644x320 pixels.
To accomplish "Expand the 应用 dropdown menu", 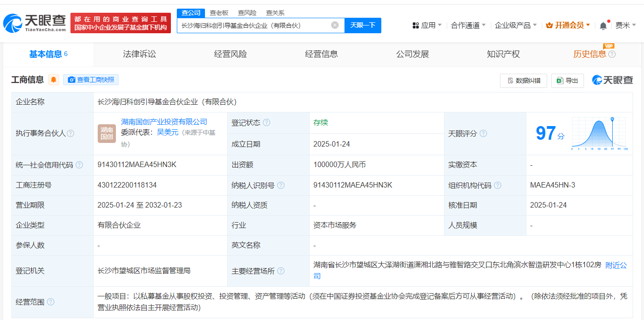I will pos(427,25).
